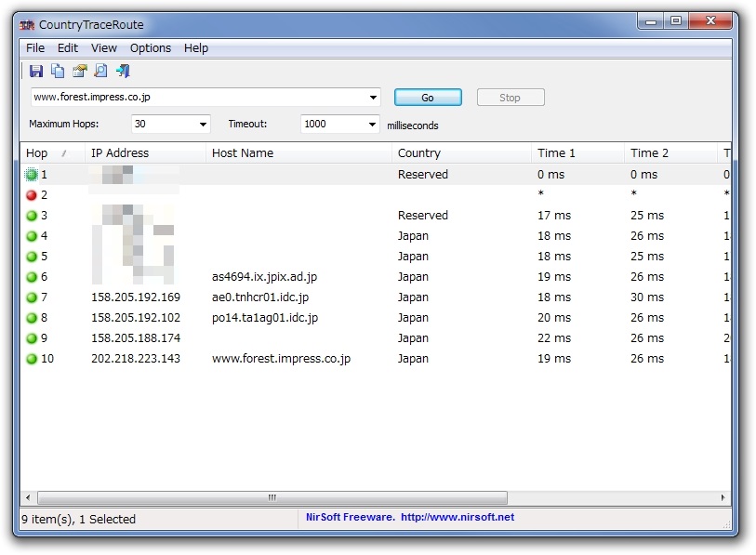Image resolution: width=756 pixels, height=555 pixels.
Task: Click the Find toolbar icon
Action: click(x=100, y=72)
